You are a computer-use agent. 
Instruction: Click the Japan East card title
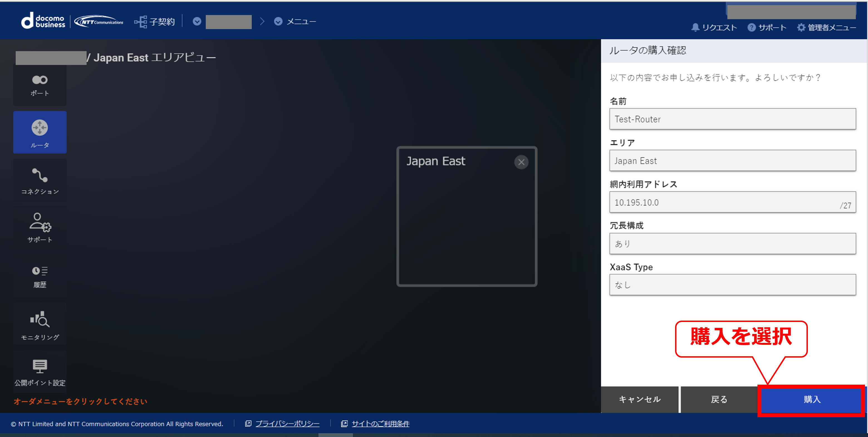click(x=436, y=161)
